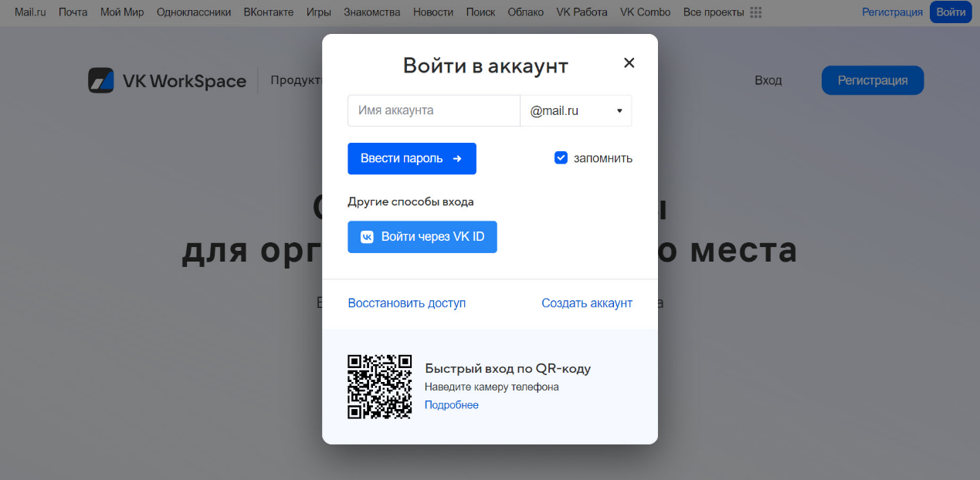Click the "Восстановить доступ" link
980x480 pixels.
(x=406, y=303)
